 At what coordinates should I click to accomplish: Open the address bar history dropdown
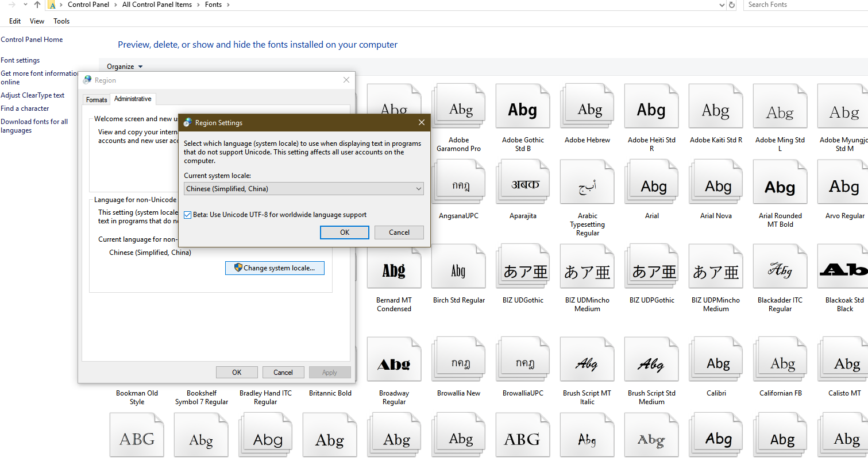(x=722, y=5)
